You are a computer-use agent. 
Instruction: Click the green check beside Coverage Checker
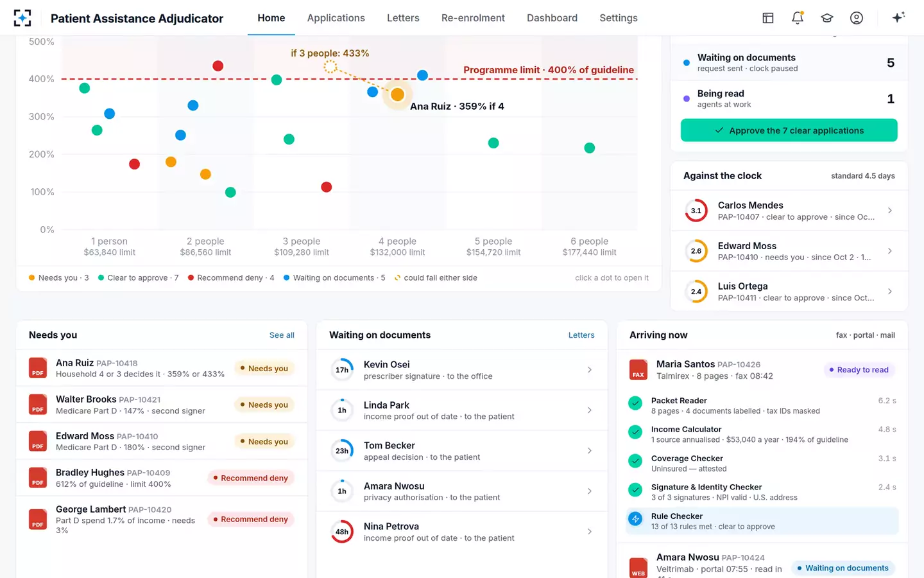point(635,461)
